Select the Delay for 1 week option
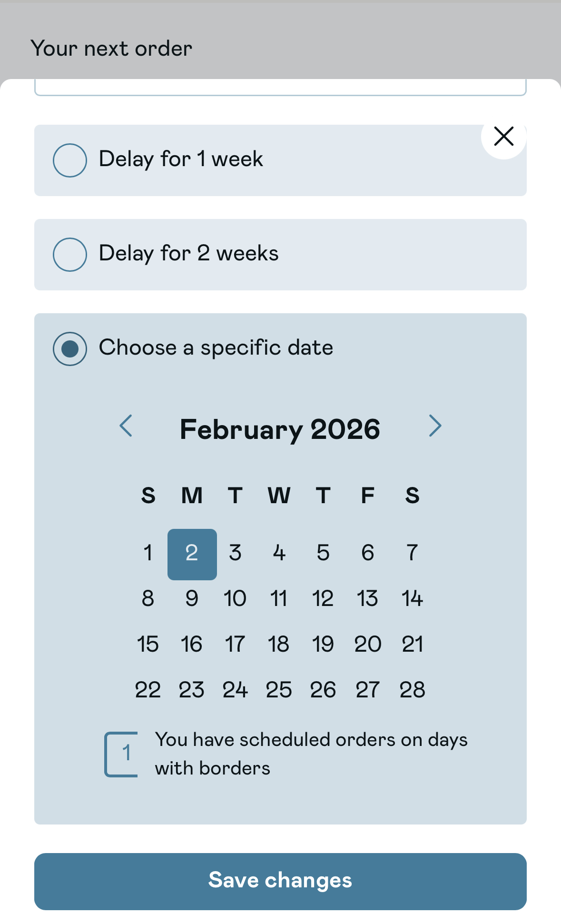Screen dimensions: 561x924 pos(70,160)
